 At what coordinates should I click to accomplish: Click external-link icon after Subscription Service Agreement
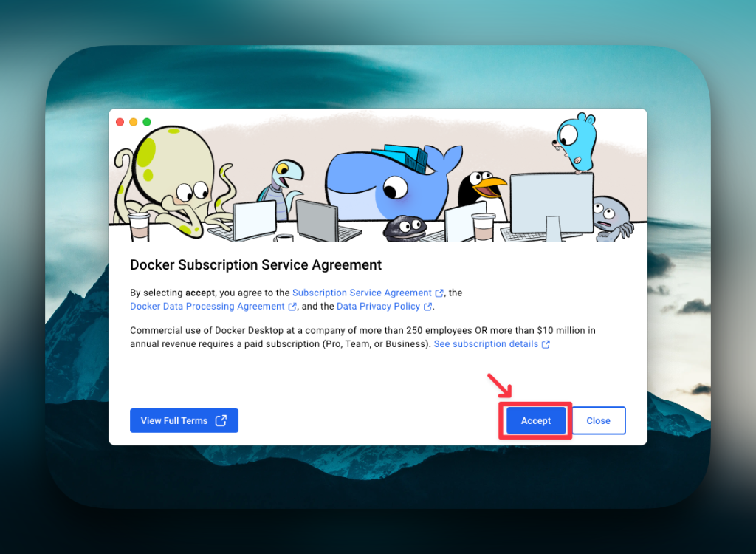click(x=439, y=293)
